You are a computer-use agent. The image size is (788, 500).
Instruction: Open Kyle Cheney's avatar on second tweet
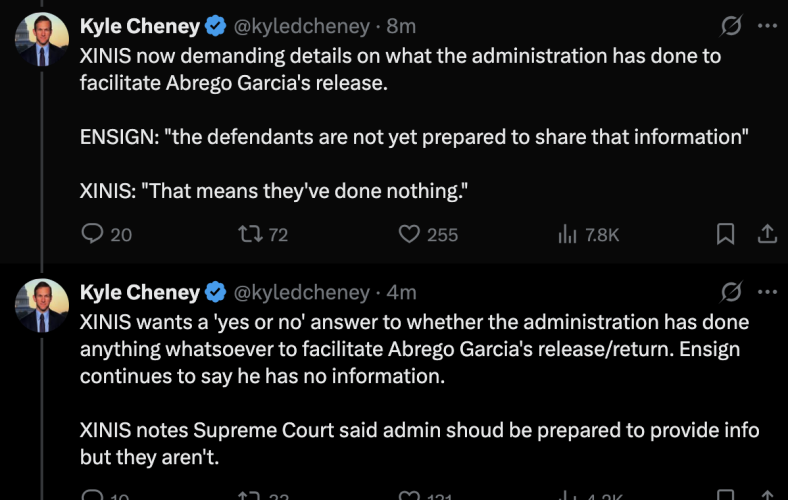[x=42, y=306]
